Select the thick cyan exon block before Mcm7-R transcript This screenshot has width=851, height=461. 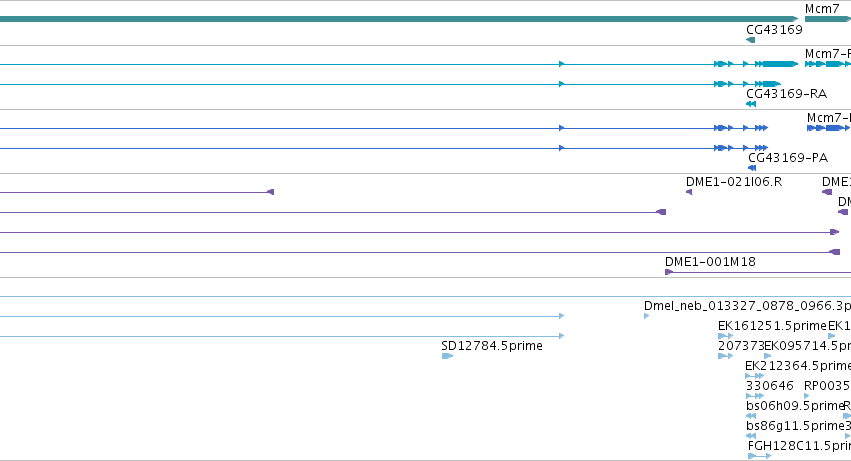click(x=780, y=64)
